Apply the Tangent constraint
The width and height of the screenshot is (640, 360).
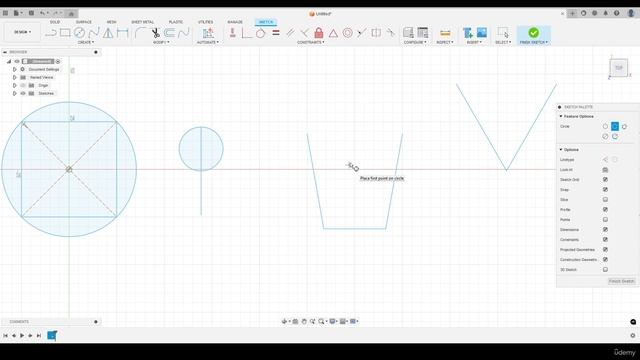point(260,33)
